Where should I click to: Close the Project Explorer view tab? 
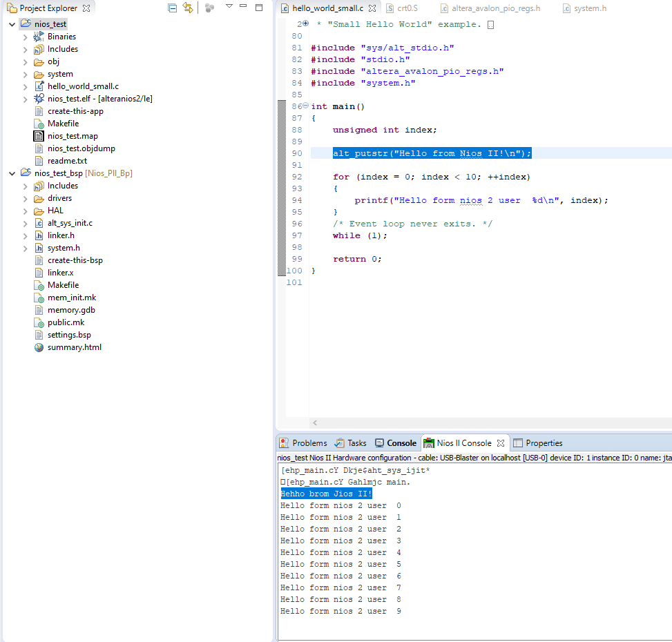(x=86, y=8)
